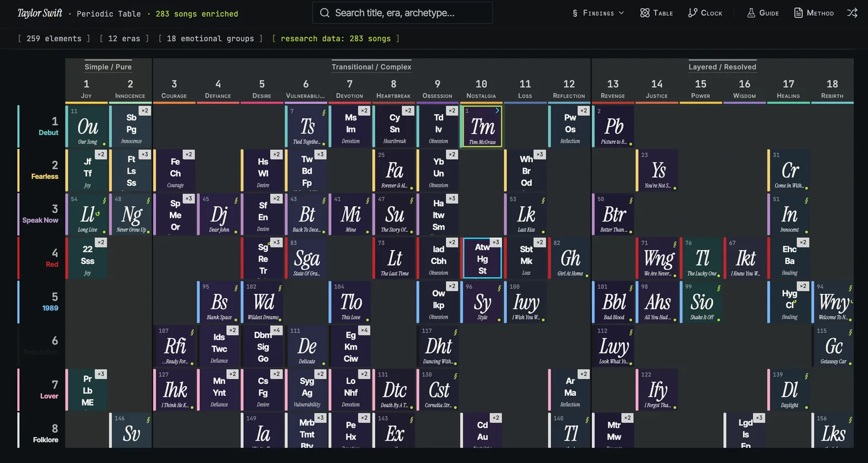Image resolution: width=868 pixels, height=463 pixels.
Task: Select the Nostalgia column header
Action: point(481,89)
